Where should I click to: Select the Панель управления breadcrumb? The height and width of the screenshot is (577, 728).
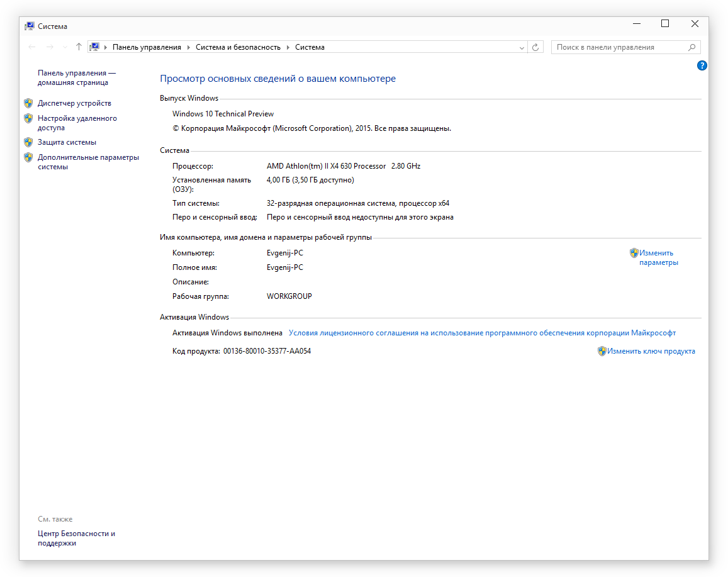coord(147,47)
